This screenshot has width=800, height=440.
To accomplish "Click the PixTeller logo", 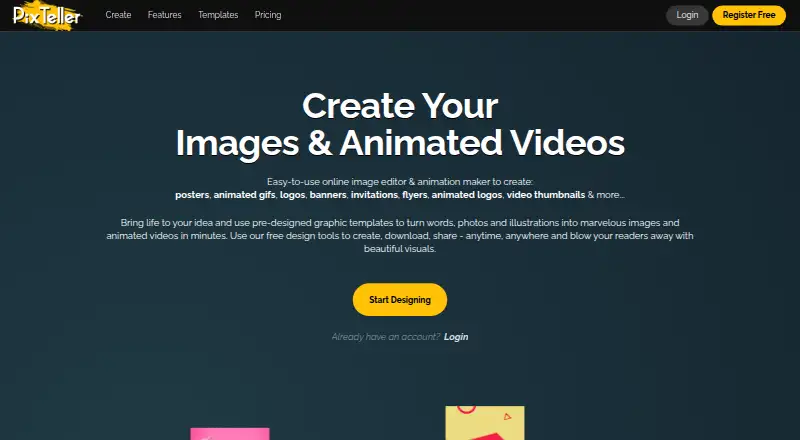I will [x=47, y=15].
